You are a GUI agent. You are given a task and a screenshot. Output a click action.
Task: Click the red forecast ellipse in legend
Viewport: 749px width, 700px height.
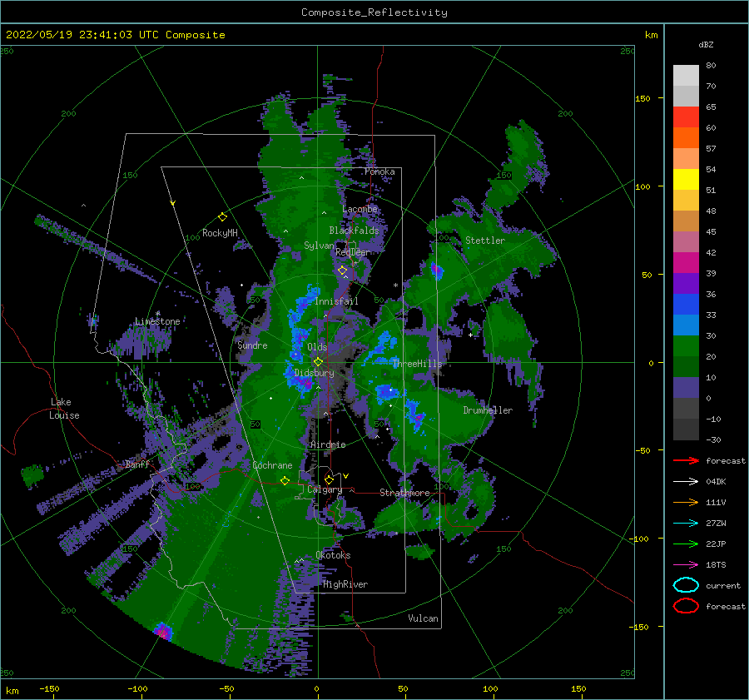click(686, 606)
